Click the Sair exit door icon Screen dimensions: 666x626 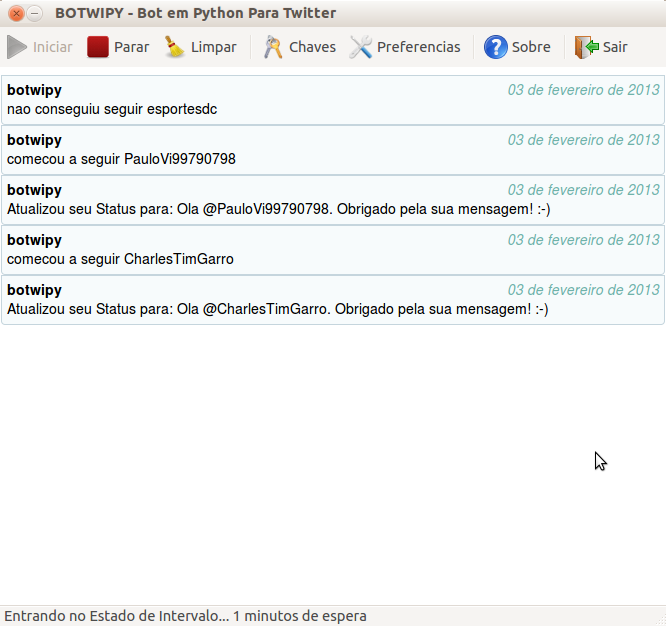587,47
